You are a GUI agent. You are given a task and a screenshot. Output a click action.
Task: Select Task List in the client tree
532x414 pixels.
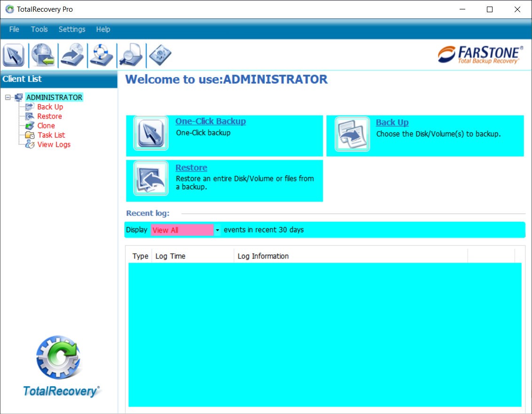pos(51,135)
